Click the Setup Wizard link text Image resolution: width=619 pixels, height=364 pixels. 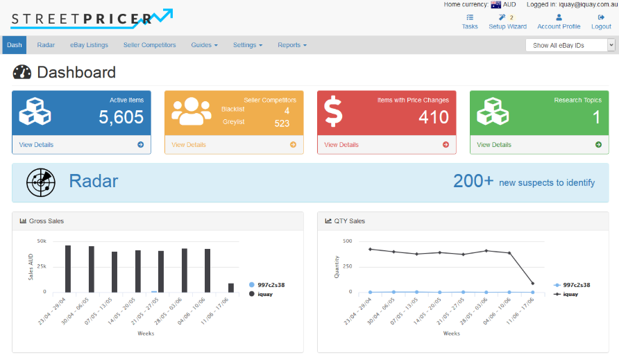(x=508, y=26)
